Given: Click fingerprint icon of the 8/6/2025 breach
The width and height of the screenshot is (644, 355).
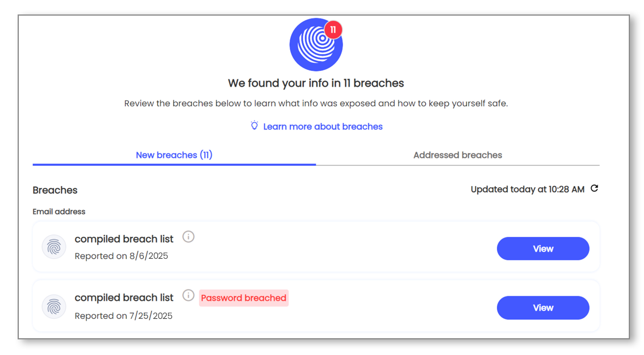Looking at the screenshot, I should 54,247.
